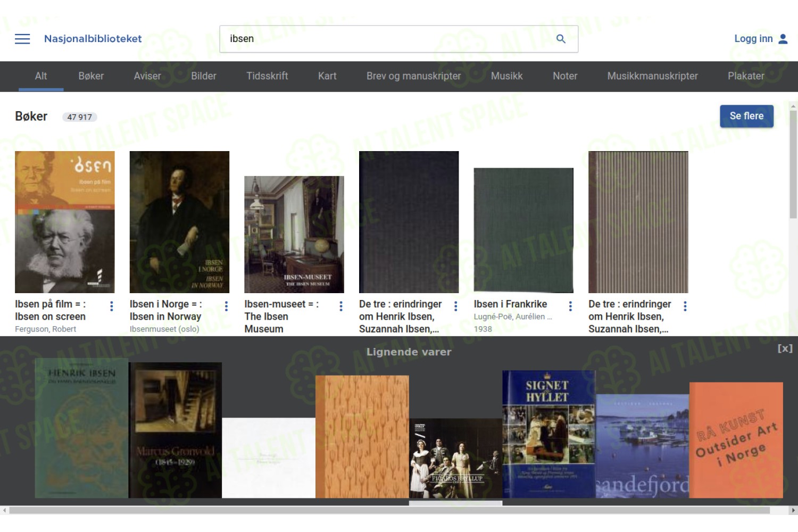Open similar item Signet Hyllet cover
Viewport: 798px width, 532px height.
point(549,434)
